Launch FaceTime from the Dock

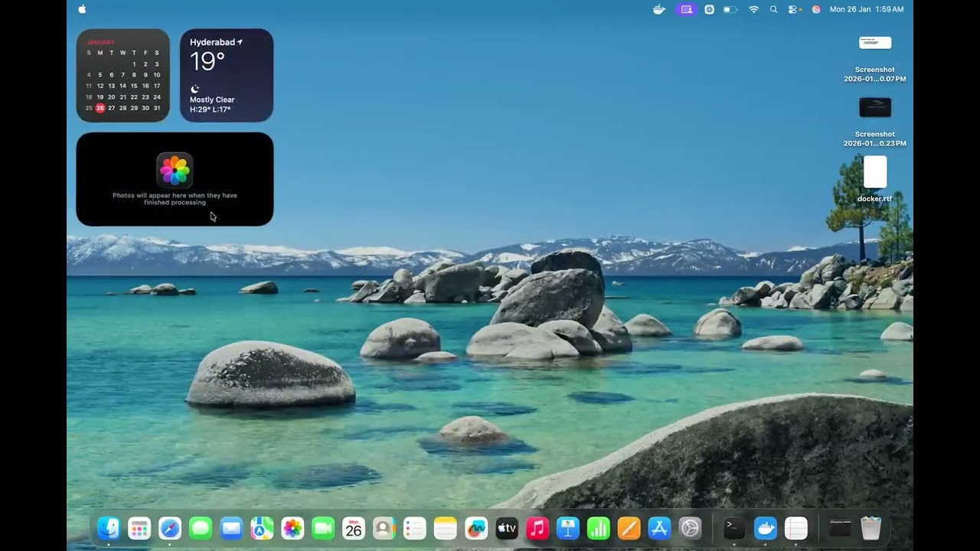click(x=323, y=528)
